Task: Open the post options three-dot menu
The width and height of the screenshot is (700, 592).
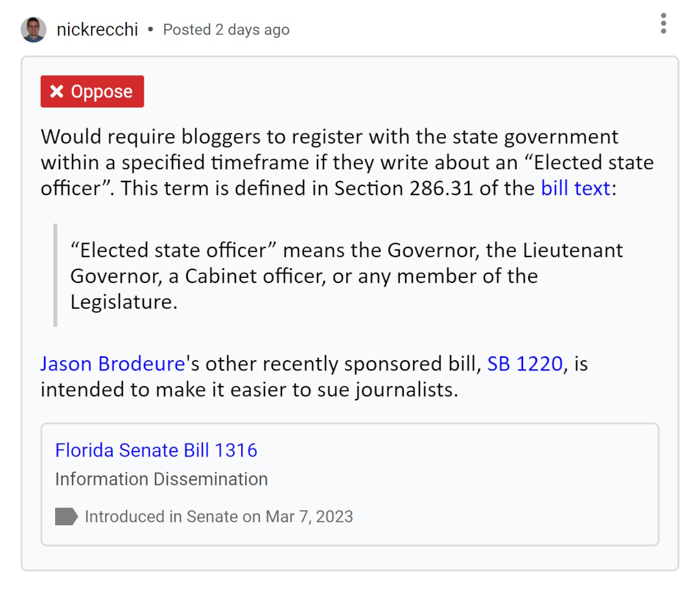Action: click(663, 23)
